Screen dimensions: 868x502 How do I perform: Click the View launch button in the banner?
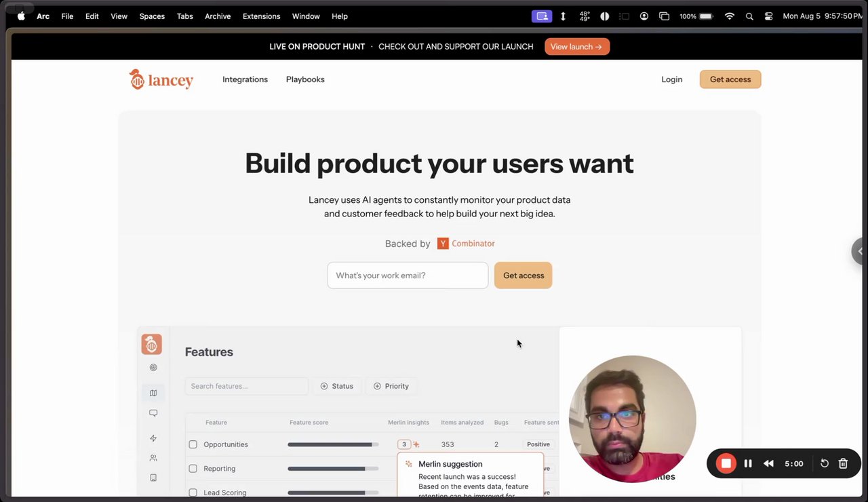[577, 47]
